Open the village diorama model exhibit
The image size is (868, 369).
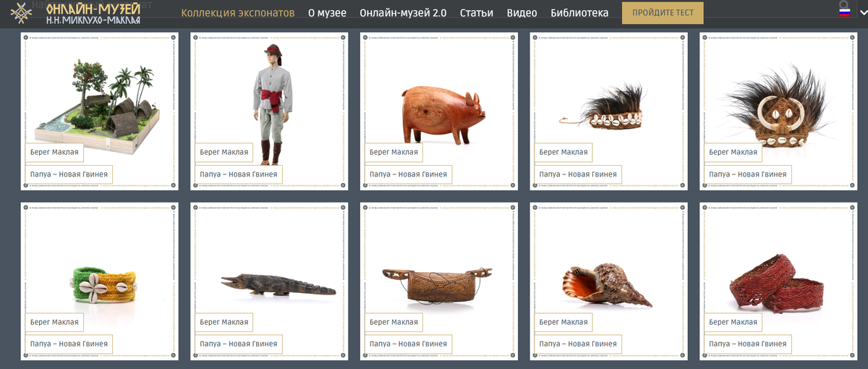pos(100,111)
